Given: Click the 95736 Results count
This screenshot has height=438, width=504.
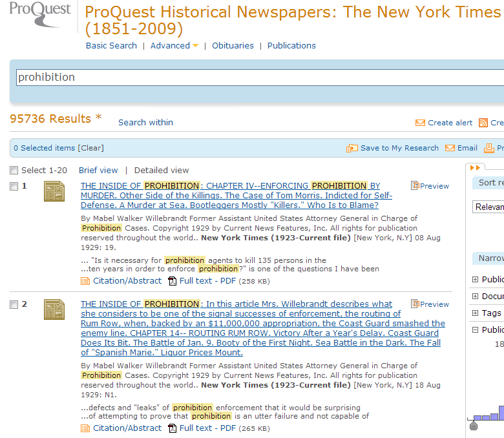Looking at the screenshot, I should tap(50, 119).
